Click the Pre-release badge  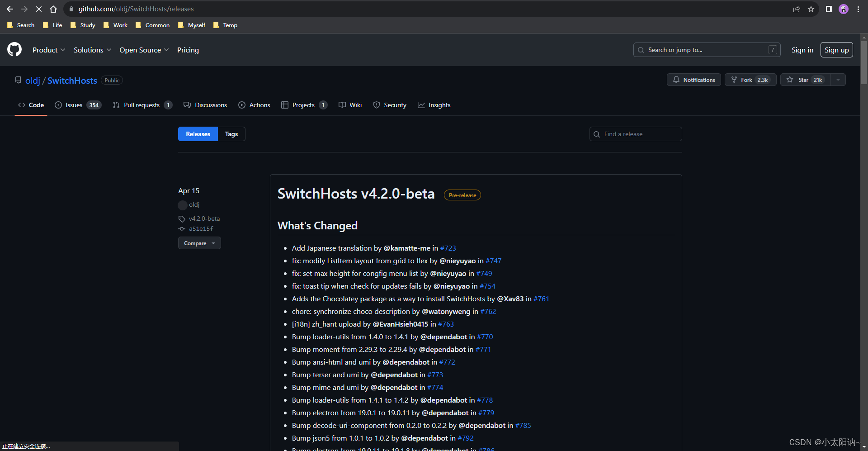462,195
